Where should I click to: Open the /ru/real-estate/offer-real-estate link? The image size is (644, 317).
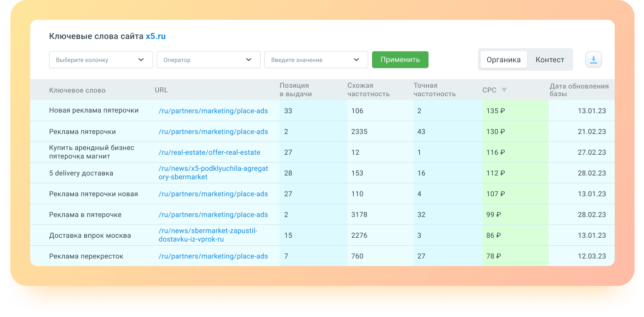[210, 152]
